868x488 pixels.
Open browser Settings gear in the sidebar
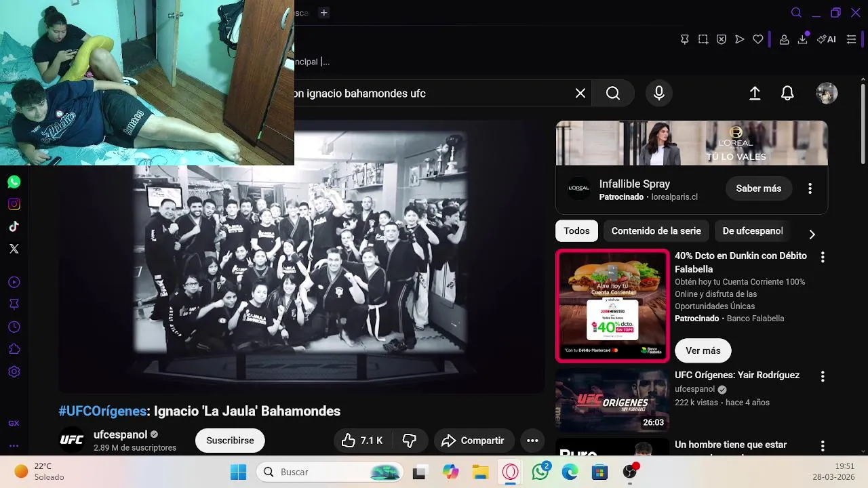pyautogui.click(x=14, y=371)
